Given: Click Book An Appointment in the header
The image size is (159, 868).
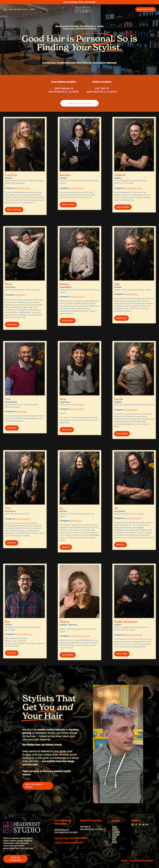Looking at the screenshot, I should pos(145,10).
